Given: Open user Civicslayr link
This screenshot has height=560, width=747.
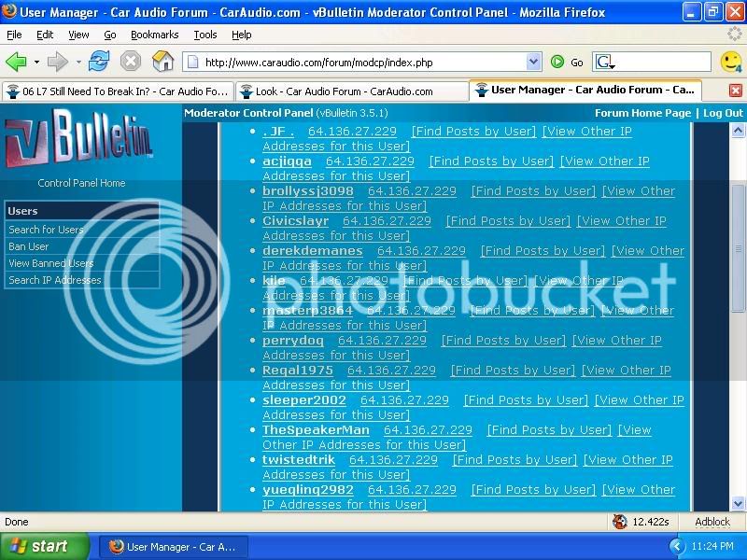Looking at the screenshot, I should click(x=295, y=221).
